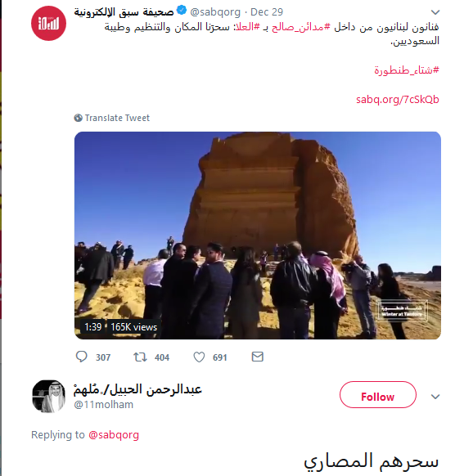
Task: Follow the @11molham account
Action: pos(378,395)
